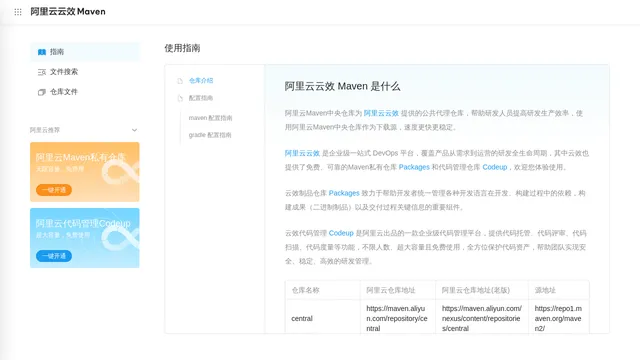640x360 pixels.
Task: Click heading 阿里云云效 Maven 是什么
Action: [x=342, y=86]
